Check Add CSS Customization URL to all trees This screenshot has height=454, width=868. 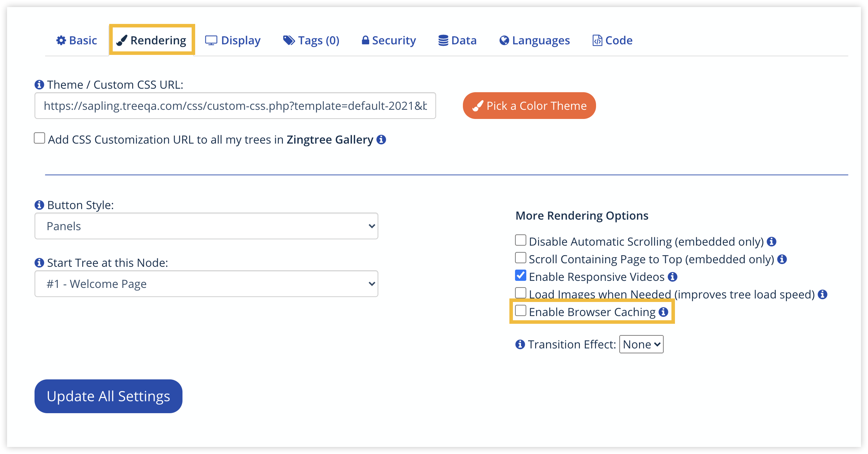pos(39,138)
